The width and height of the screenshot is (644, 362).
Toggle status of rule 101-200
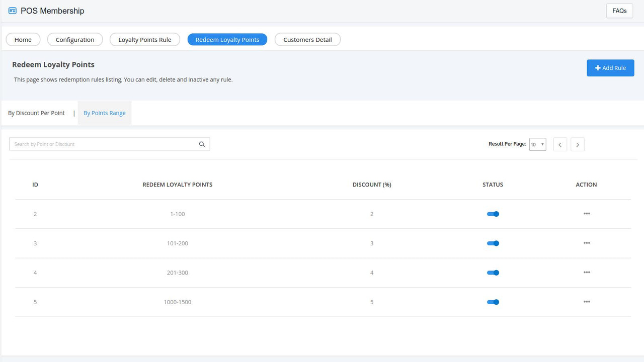point(493,243)
